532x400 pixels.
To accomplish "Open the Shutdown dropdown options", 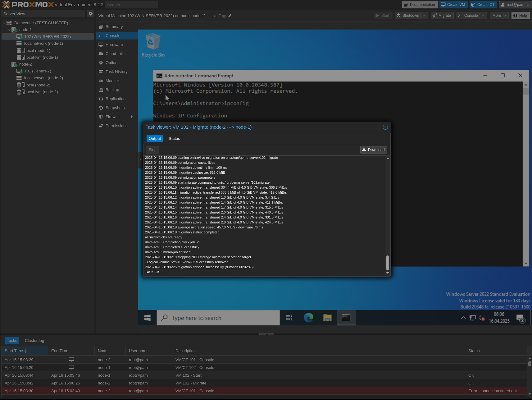I will [x=424, y=15].
